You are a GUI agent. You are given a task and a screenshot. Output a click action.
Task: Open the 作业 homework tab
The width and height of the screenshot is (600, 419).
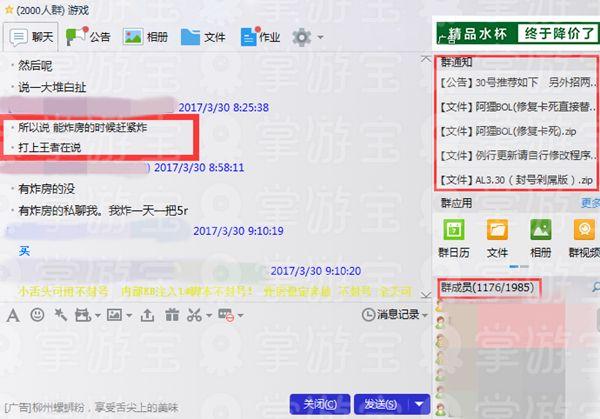click(260, 37)
